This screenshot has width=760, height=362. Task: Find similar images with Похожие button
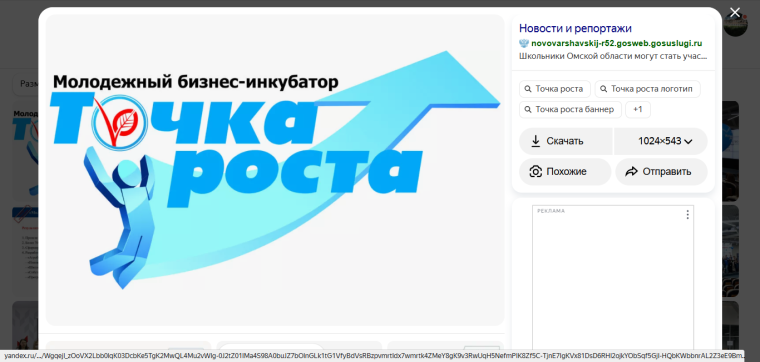[565, 172]
